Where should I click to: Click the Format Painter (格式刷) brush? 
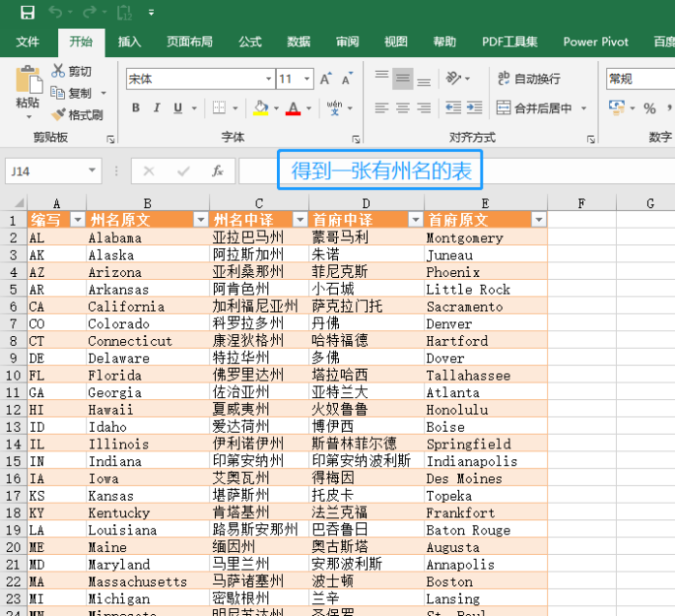point(58,114)
